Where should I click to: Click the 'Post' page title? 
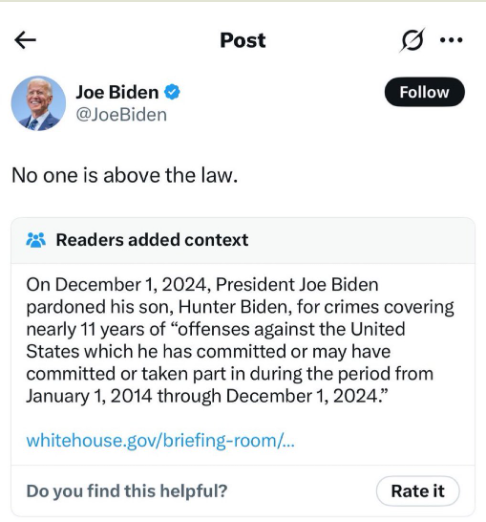pos(243,40)
